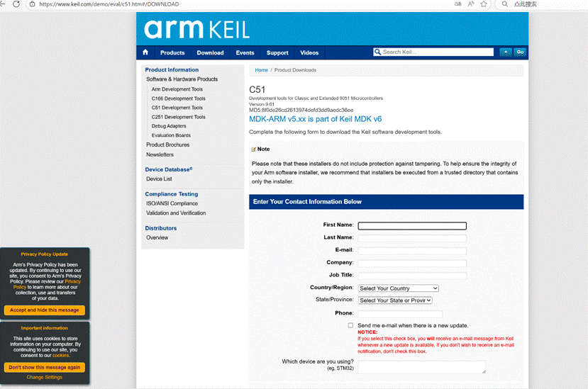
Task: Open Product Information sidebar heading
Action: [x=172, y=69]
